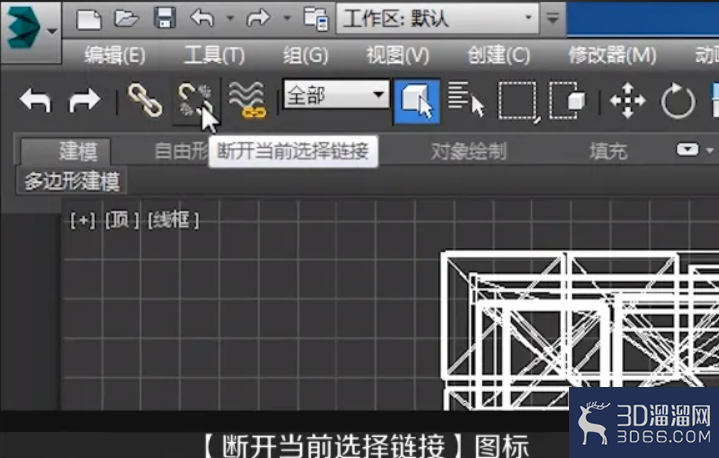The height and width of the screenshot is (458, 719).
Task: Expand the 多边形建模 panel
Action: click(72, 181)
